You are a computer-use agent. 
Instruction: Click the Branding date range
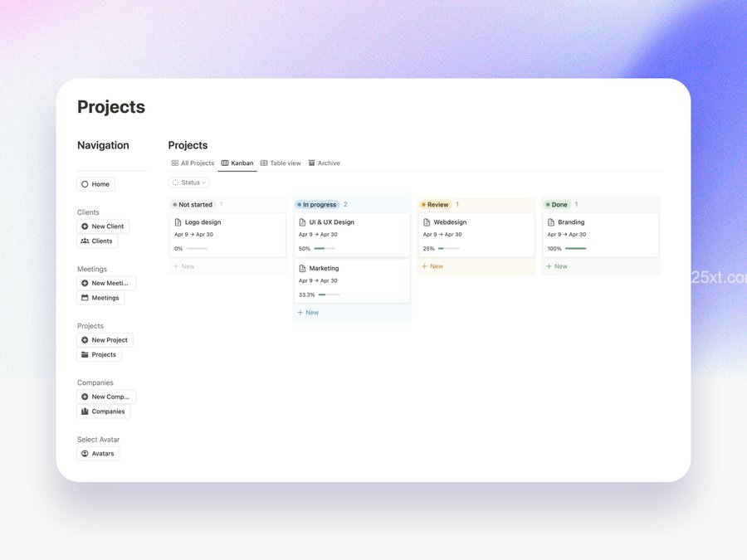tap(567, 235)
